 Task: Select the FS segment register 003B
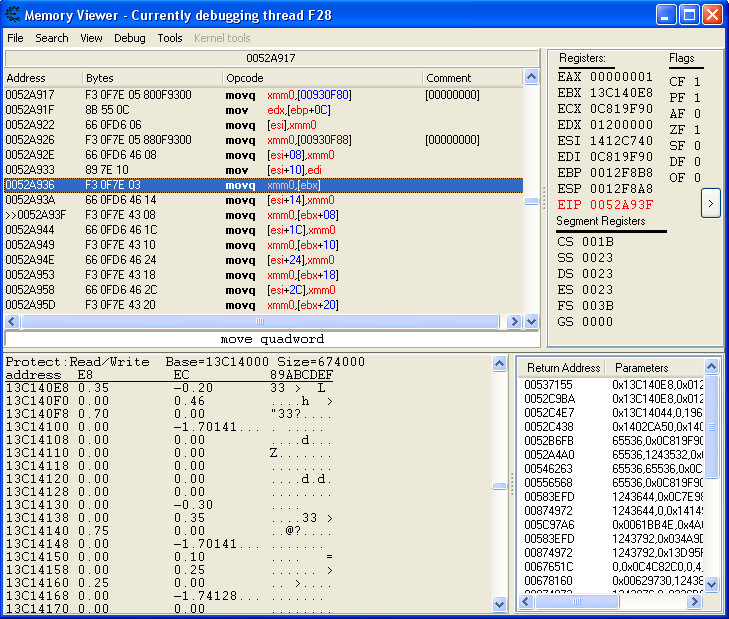pyautogui.click(x=585, y=306)
